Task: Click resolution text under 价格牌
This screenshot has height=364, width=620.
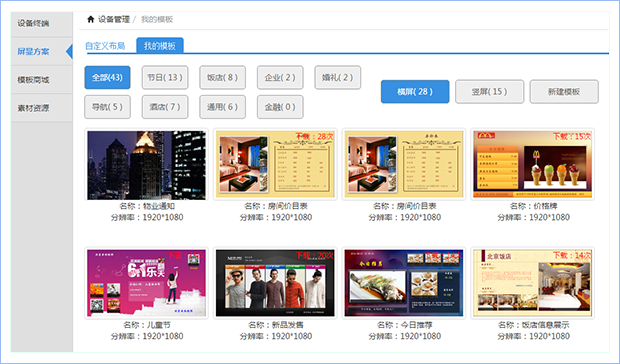Action: (533, 217)
